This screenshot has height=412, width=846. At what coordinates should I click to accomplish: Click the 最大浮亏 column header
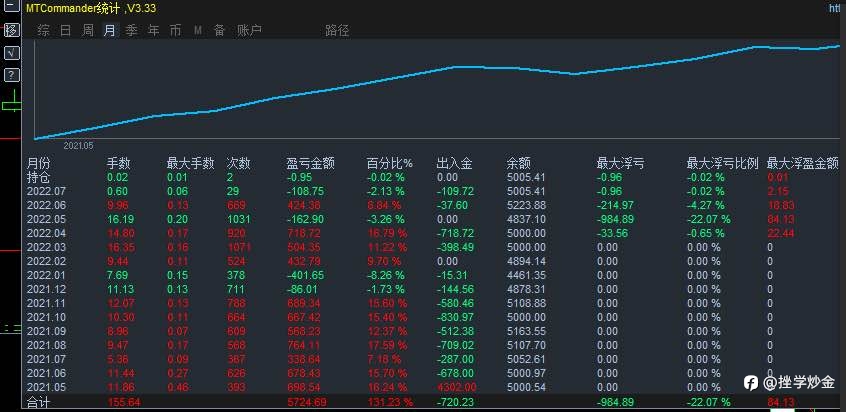click(620, 163)
